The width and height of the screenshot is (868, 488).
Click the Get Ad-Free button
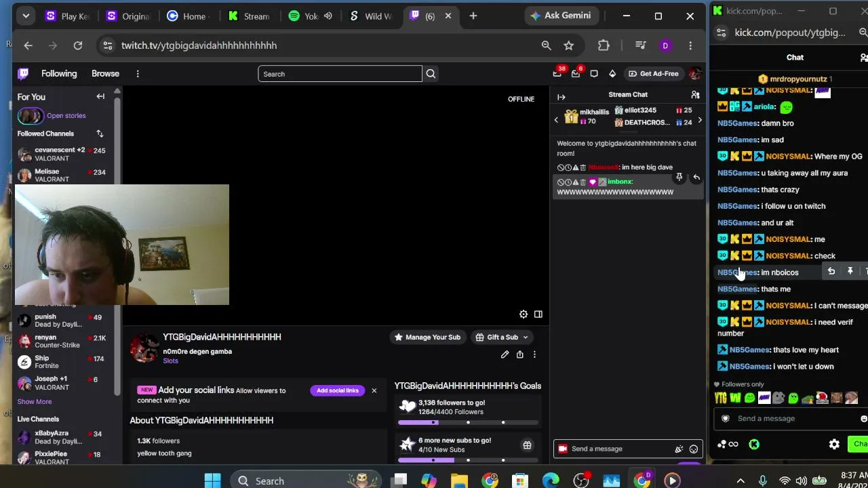pyautogui.click(x=654, y=74)
